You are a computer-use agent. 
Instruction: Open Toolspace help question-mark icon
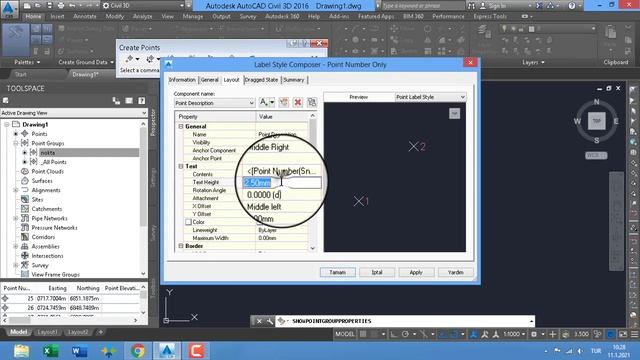pos(141,100)
